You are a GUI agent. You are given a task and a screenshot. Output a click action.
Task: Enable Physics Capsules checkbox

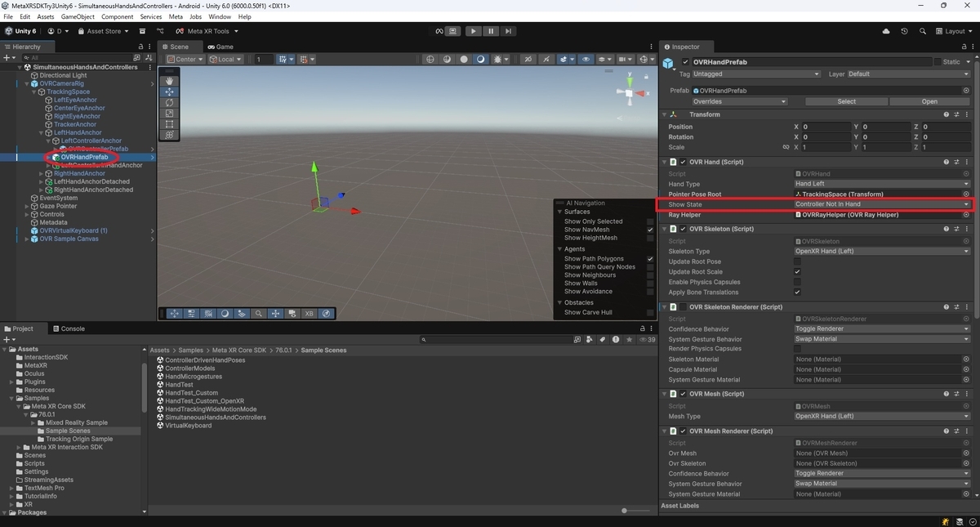(797, 282)
